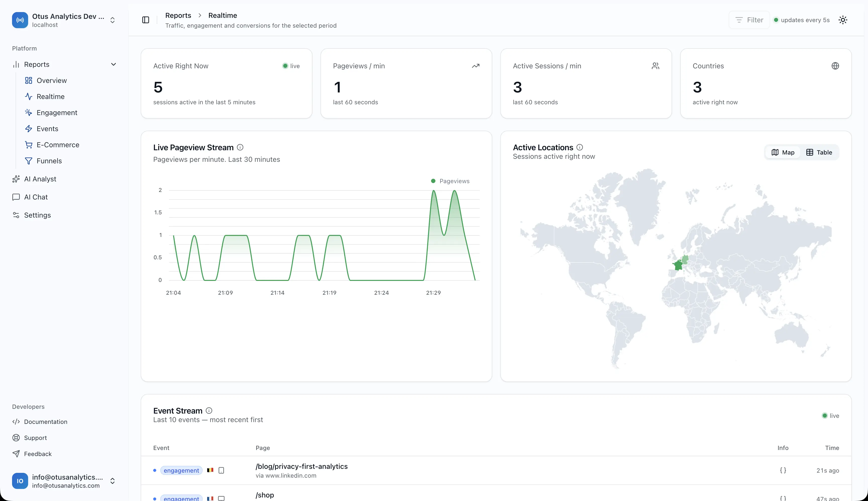Screen dimensions: 868x501
Task: Expand the info@otusanalytics account menu chevrons
Action: pos(113,481)
